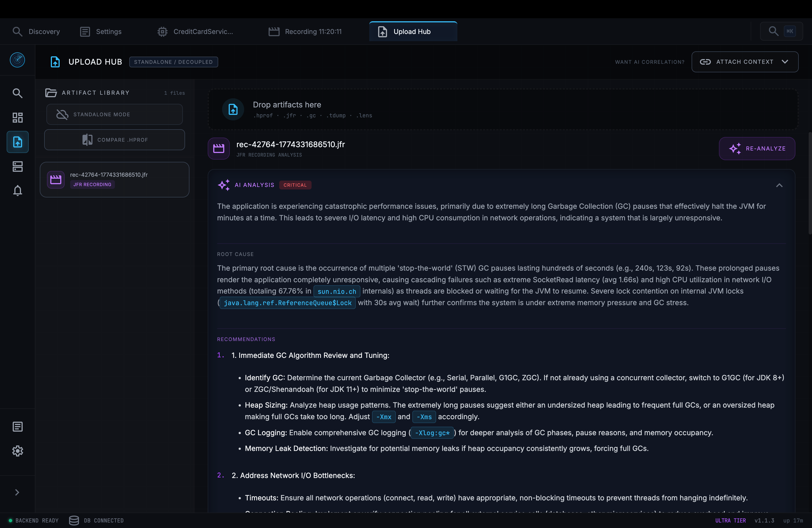Open the server stack icon in sidebar

click(x=17, y=167)
